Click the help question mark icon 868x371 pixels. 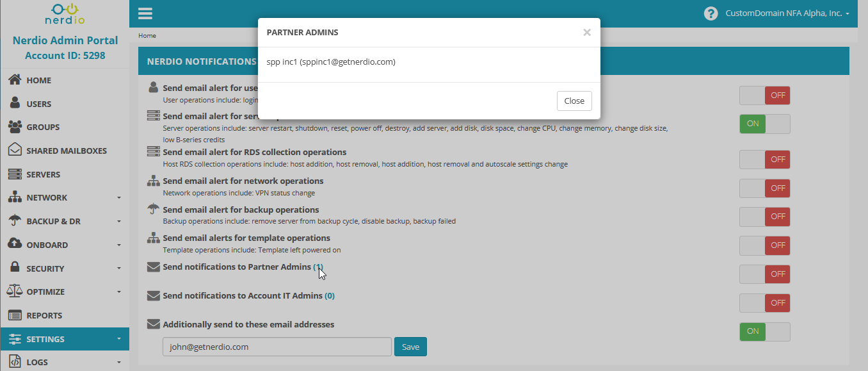pos(711,13)
